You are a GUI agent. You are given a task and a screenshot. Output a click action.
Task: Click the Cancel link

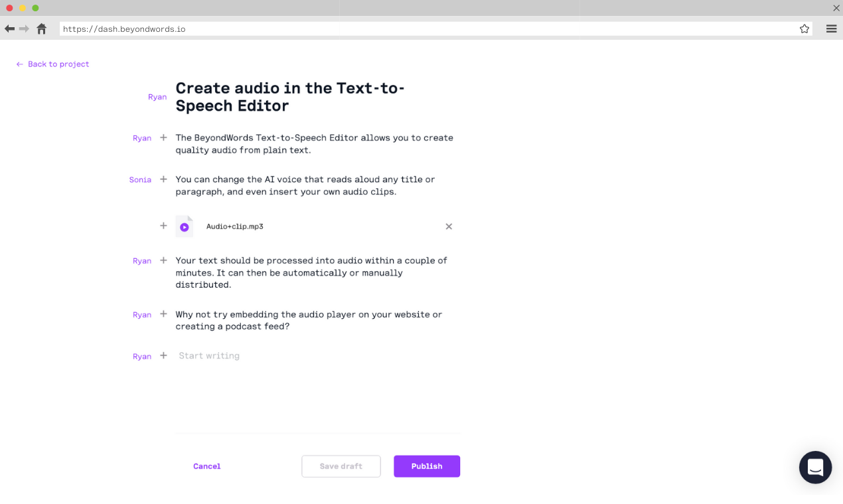coord(206,466)
